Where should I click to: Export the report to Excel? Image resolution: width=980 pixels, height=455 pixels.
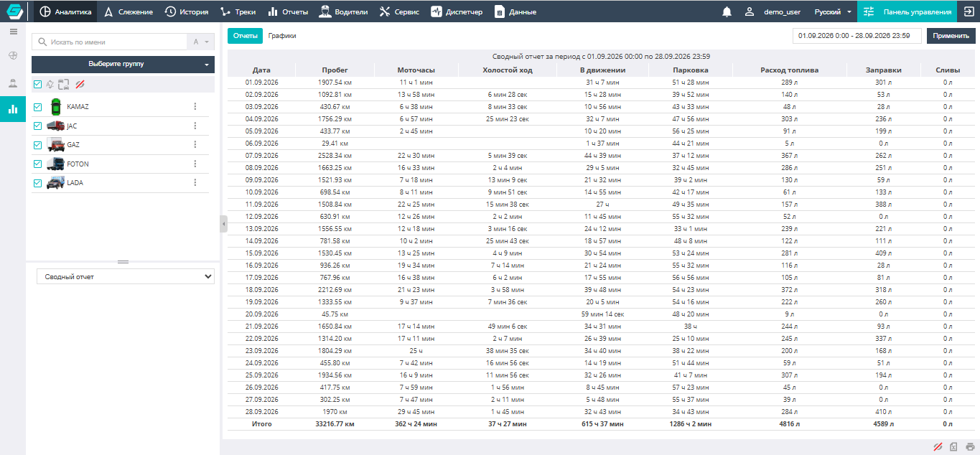click(953, 447)
